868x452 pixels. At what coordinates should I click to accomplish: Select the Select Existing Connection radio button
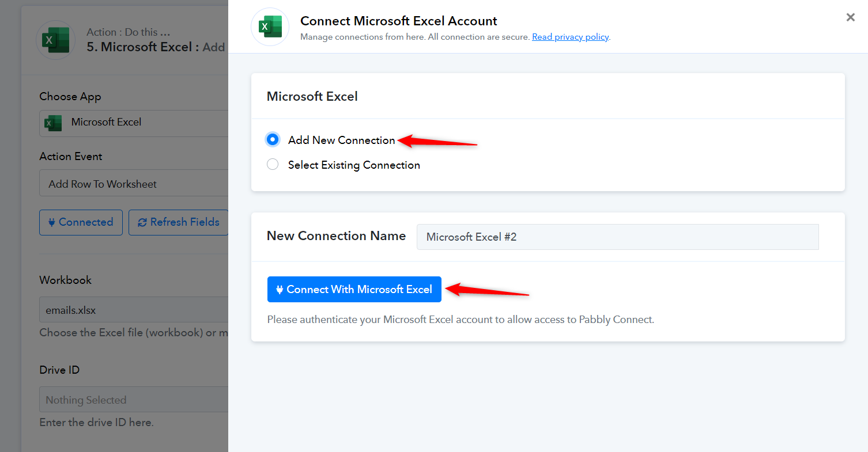(273, 165)
